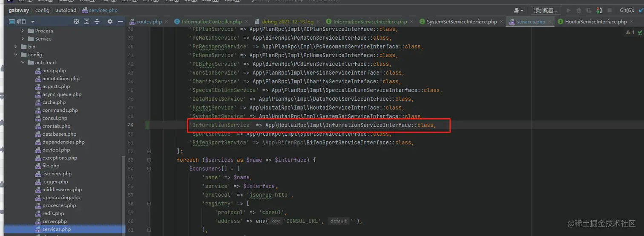This screenshot has height=236, width=644.
Task: Click the run with coverage icon
Action: 589,10
